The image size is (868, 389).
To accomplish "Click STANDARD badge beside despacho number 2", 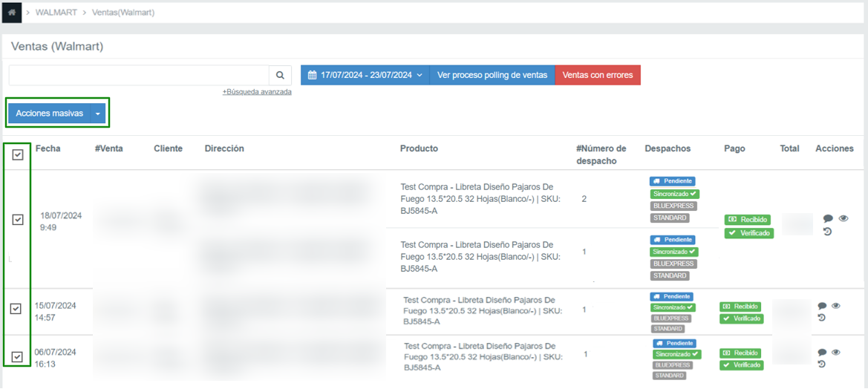I will click(x=669, y=218).
